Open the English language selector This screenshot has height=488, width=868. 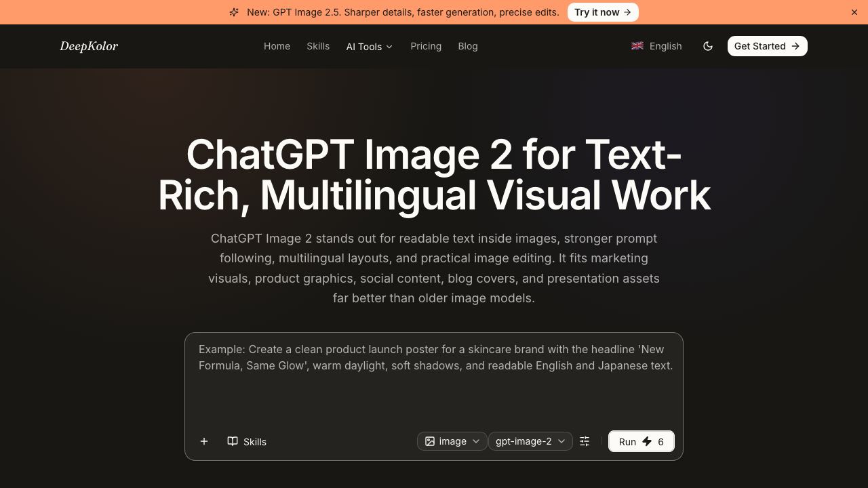(656, 46)
